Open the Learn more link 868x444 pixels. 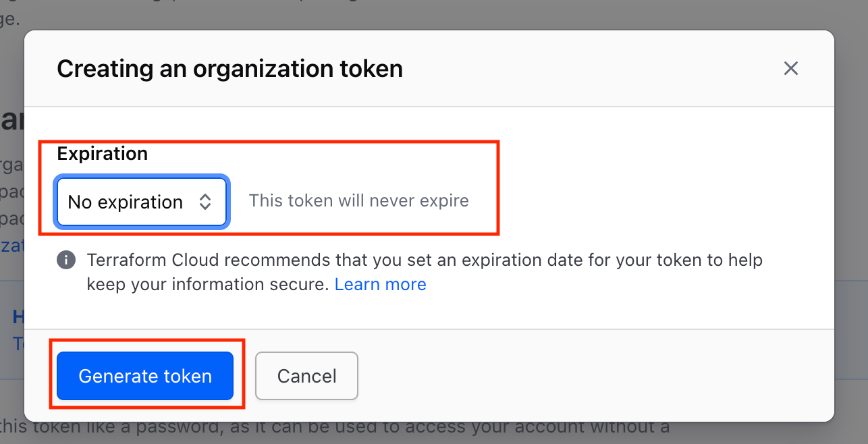coord(380,284)
